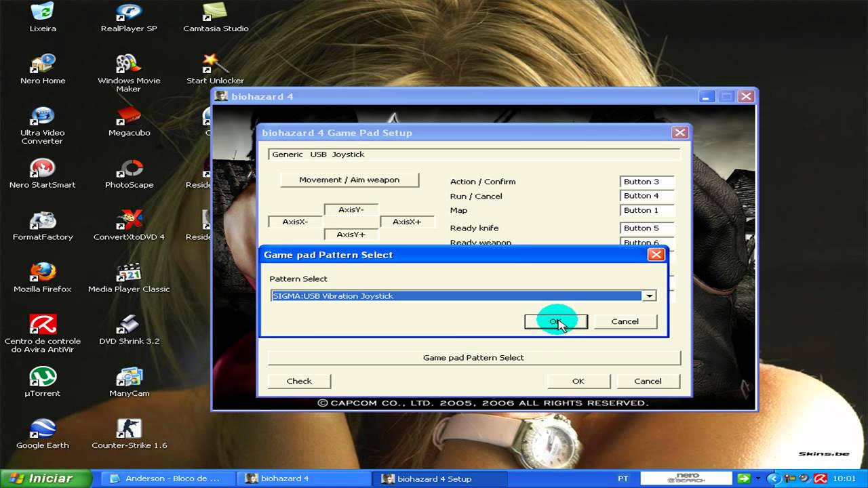Open Nero Home desktop icon

point(43,70)
